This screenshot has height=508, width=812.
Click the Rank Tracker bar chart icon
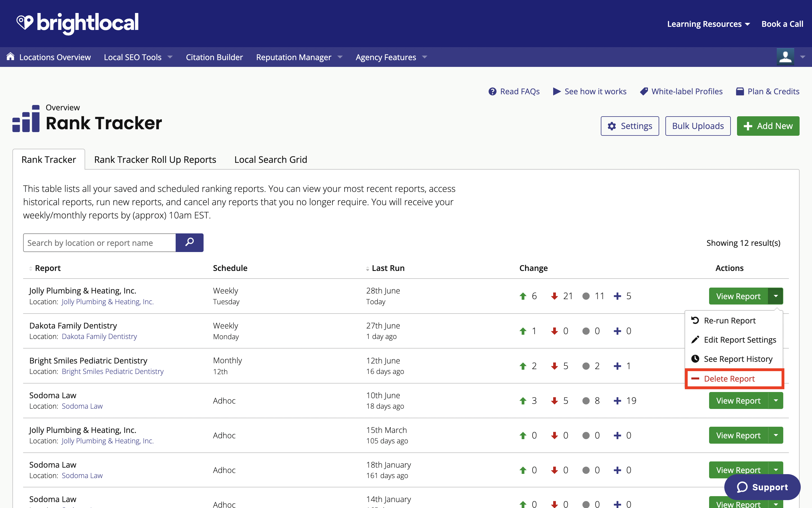coord(26,118)
